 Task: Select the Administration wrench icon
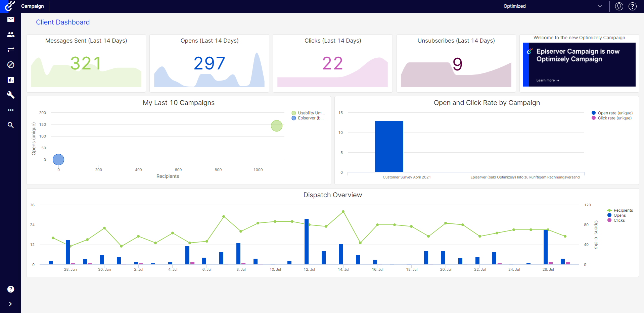click(11, 95)
